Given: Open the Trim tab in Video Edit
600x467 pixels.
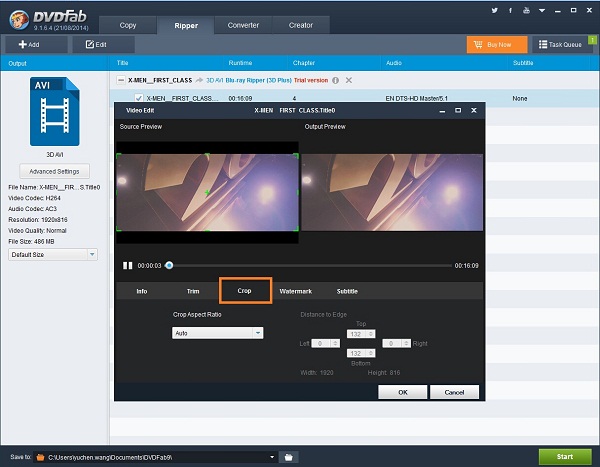Looking at the screenshot, I should (x=193, y=291).
